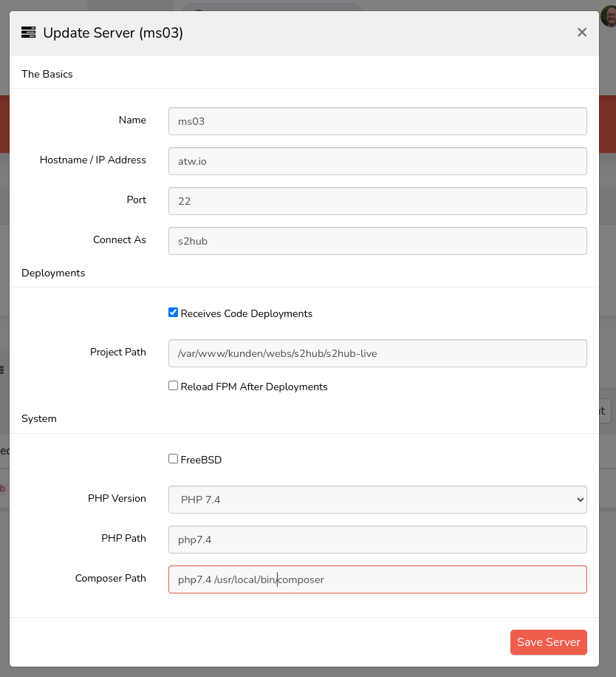Open the PHP Version dropdown
The image size is (616, 677).
pos(377,500)
